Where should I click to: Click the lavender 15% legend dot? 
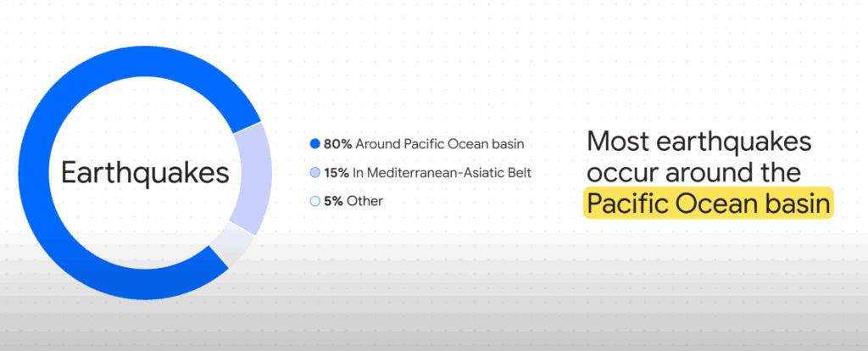point(315,173)
